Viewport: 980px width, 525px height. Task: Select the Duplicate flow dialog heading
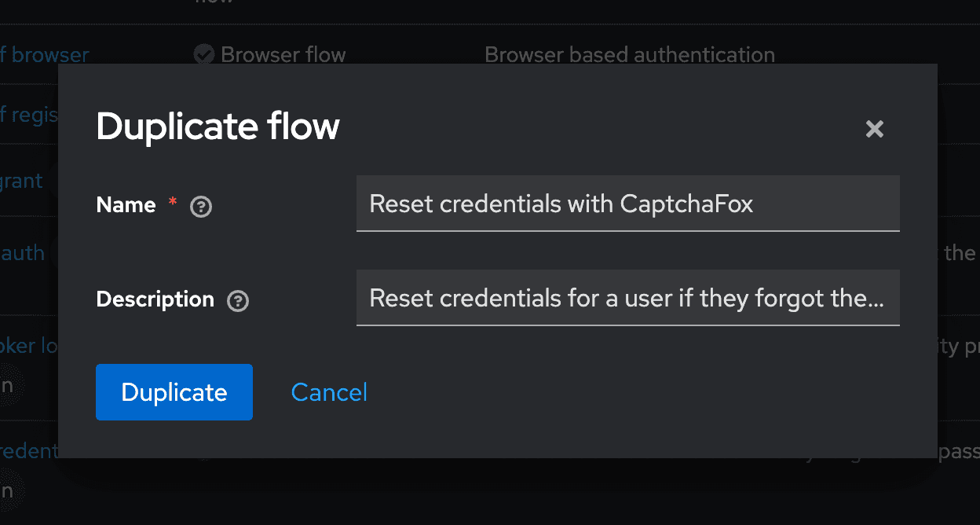click(218, 127)
